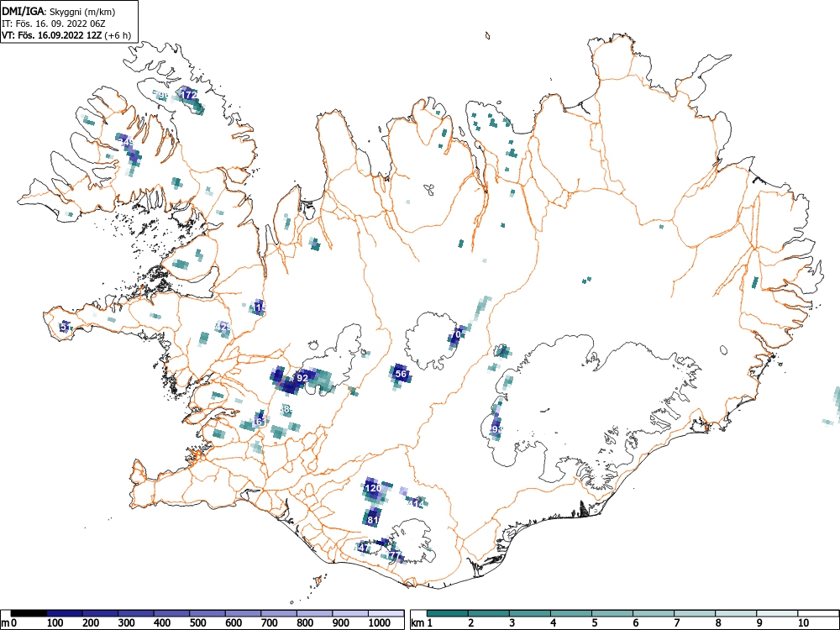Click the teal swatch between km 3 and 4
This screenshot has width=840, height=630.
530,613
